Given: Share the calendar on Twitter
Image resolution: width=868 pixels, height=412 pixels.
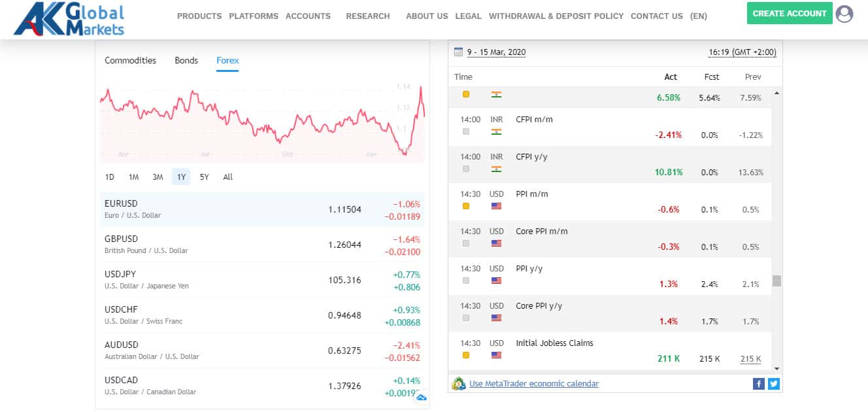Looking at the screenshot, I should 774,384.
